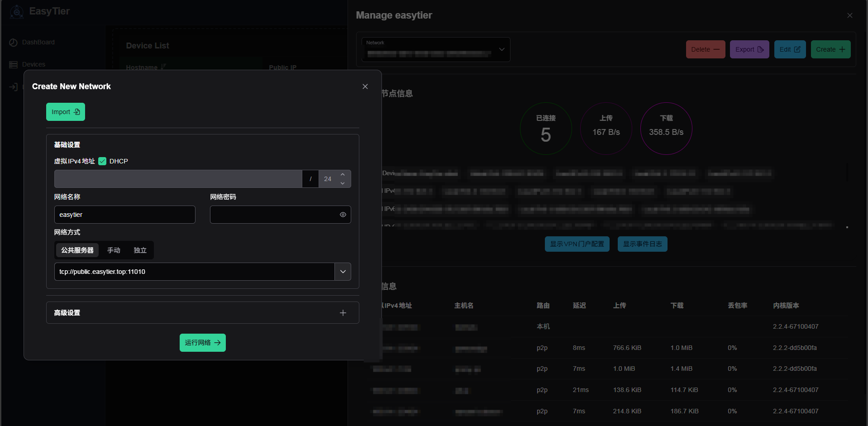Sort by Hostname column icon
This screenshot has height=426, width=868.
pyautogui.click(x=163, y=67)
